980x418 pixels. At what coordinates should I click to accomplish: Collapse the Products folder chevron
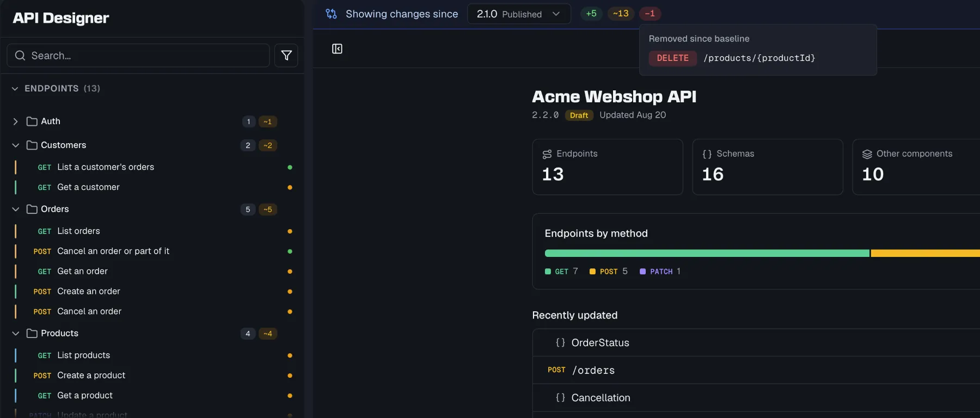tap(15, 333)
